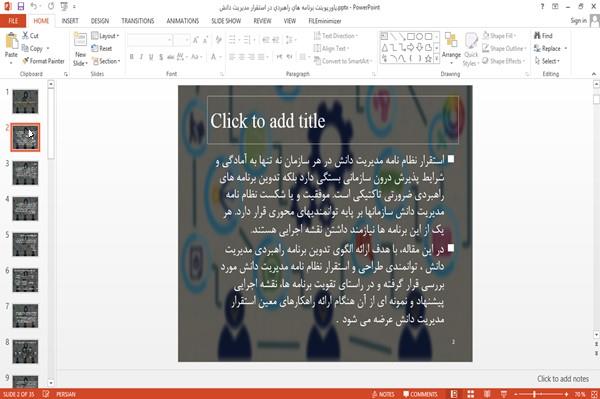Click the Redo icon in title bar
Viewport: 600px width, 399px height.
(51, 7)
